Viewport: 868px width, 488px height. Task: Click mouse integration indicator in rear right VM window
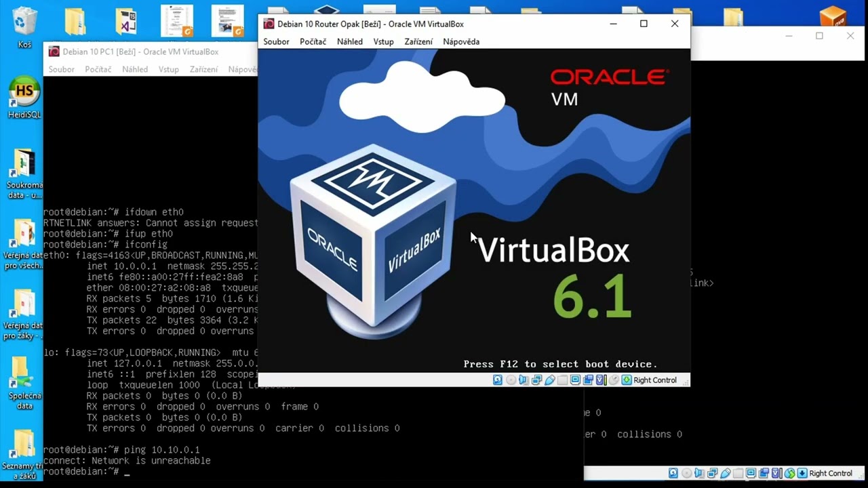(789, 473)
